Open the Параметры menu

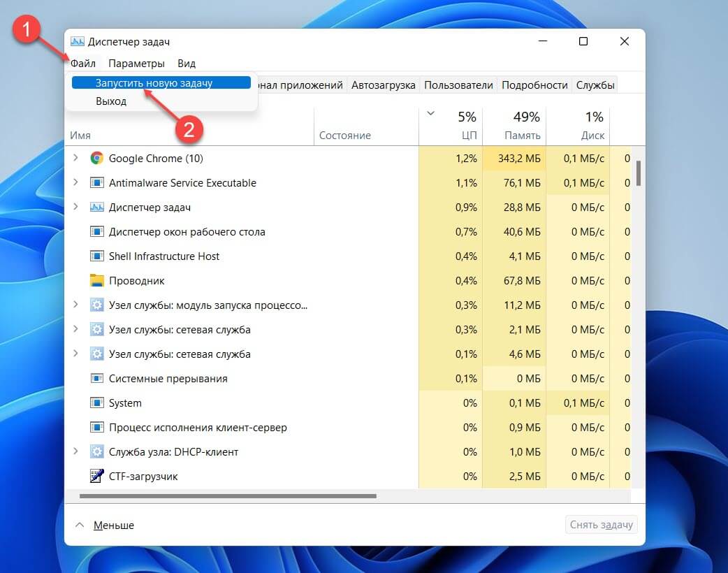(136, 63)
